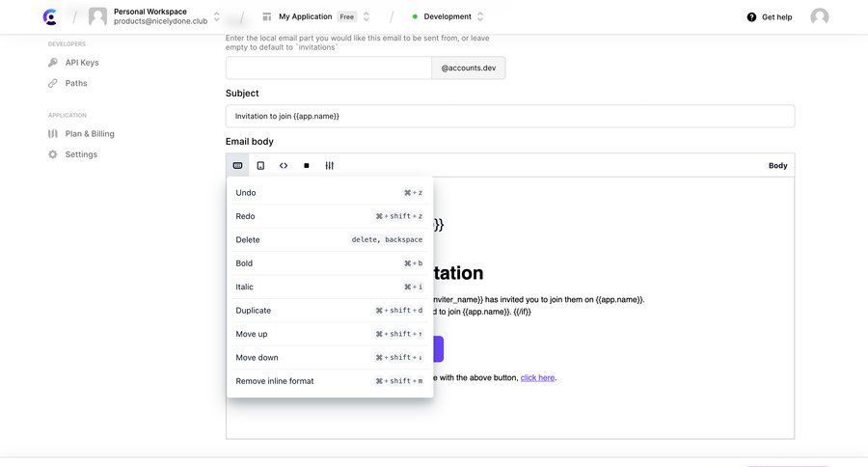
Task: Select Delete in the shortcuts menu
Action: [x=330, y=240]
